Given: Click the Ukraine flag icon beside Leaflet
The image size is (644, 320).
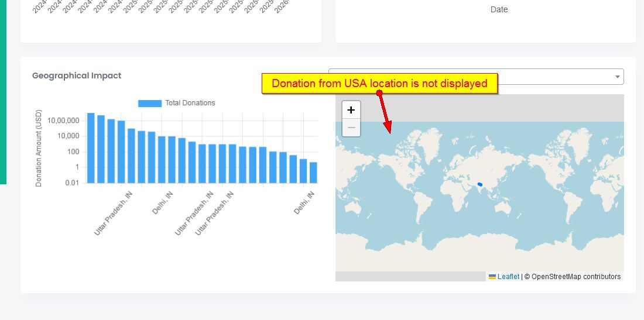Looking at the screenshot, I should [492, 277].
